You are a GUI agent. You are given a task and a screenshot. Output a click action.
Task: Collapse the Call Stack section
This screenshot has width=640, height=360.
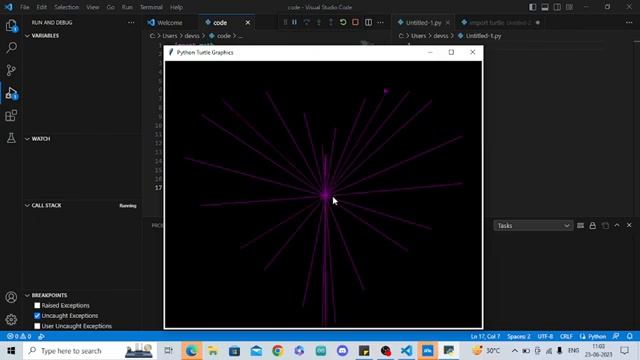pos(27,205)
